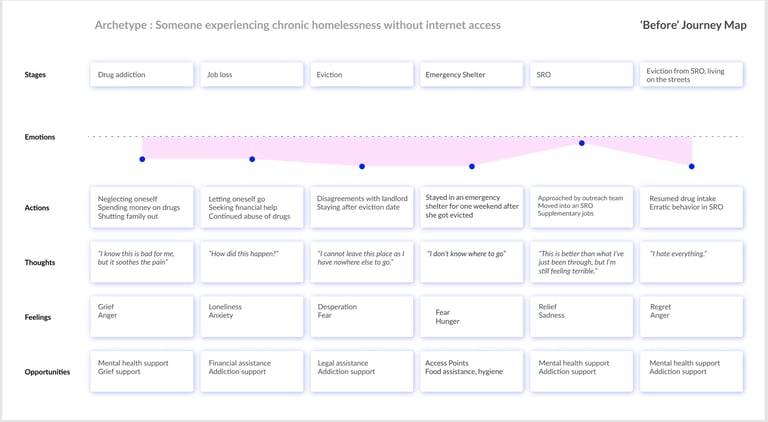Select the Opportunities row label
This screenshot has width=768, height=422.
pos(47,372)
